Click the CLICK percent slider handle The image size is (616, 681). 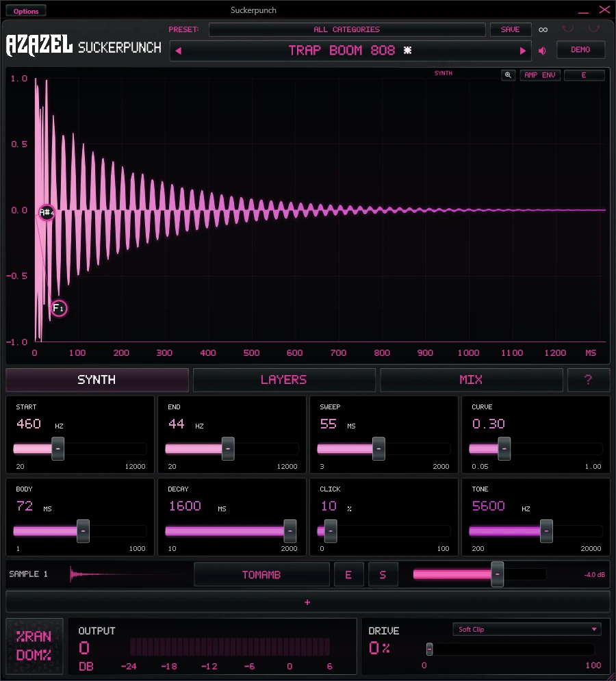coord(331,530)
